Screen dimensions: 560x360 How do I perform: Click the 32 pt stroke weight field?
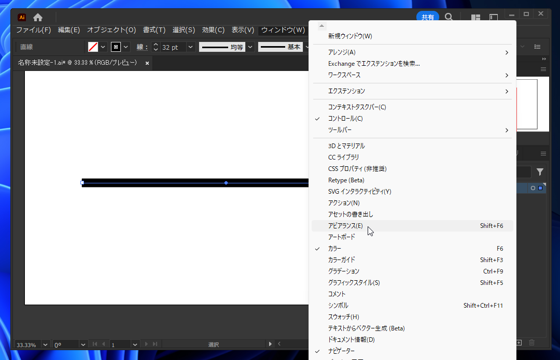pos(173,47)
